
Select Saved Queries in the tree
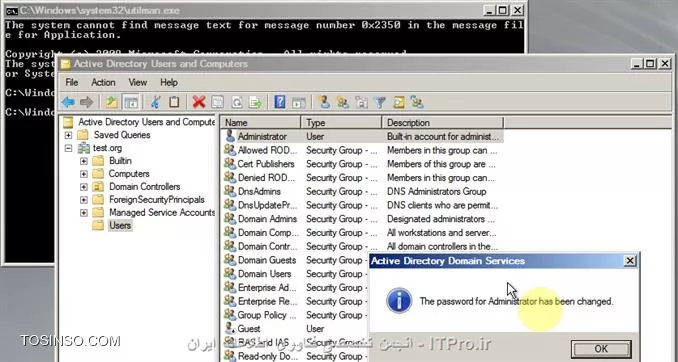122,135
